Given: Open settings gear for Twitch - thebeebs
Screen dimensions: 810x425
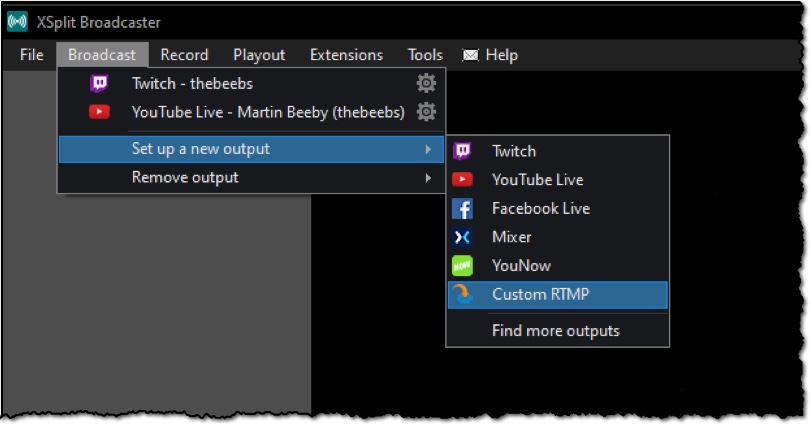Looking at the screenshot, I should click(426, 83).
